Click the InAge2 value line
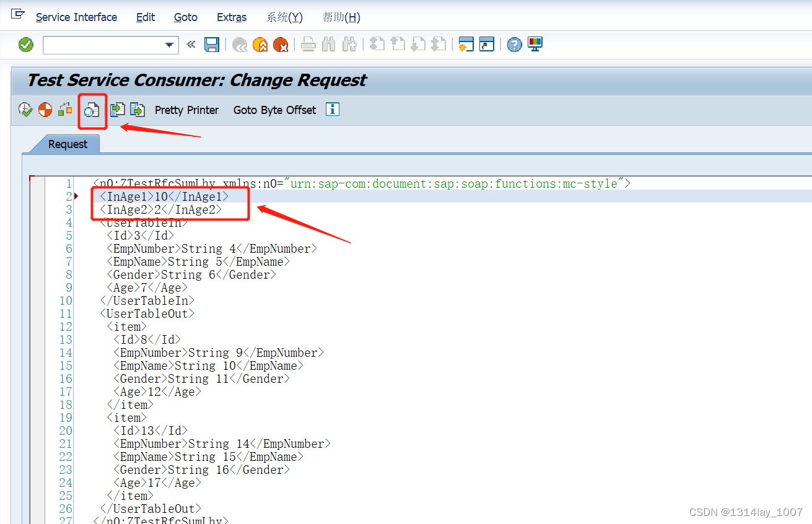Image resolution: width=812 pixels, height=524 pixels. point(160,209)
